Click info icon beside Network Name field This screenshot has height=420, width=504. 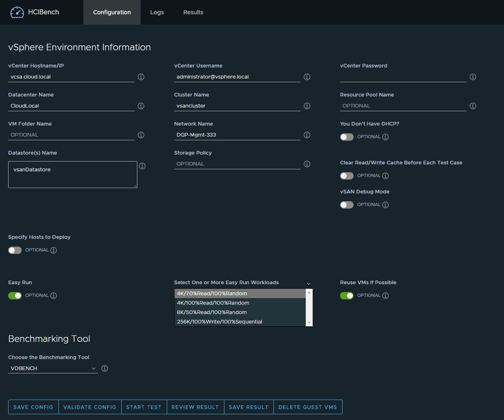[x=307, y=135]
